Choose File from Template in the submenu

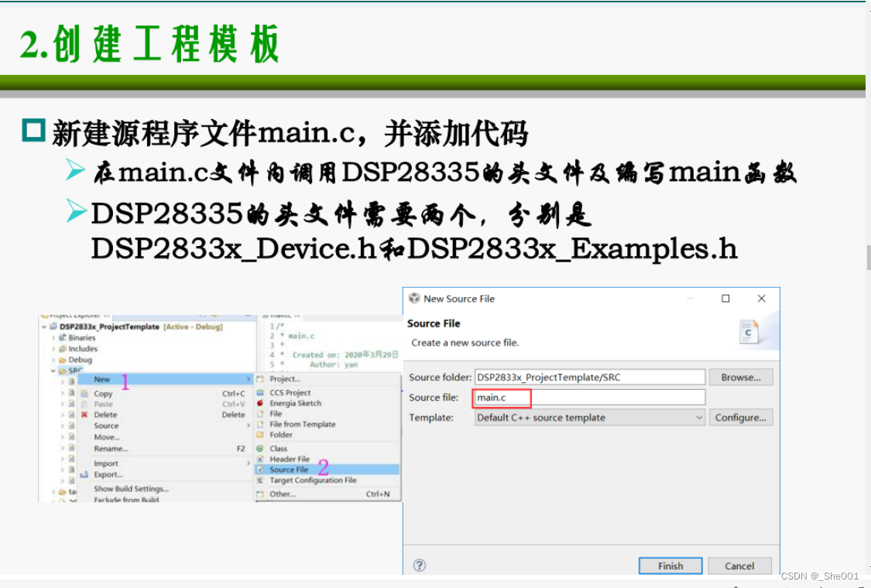tap(302, 424)
